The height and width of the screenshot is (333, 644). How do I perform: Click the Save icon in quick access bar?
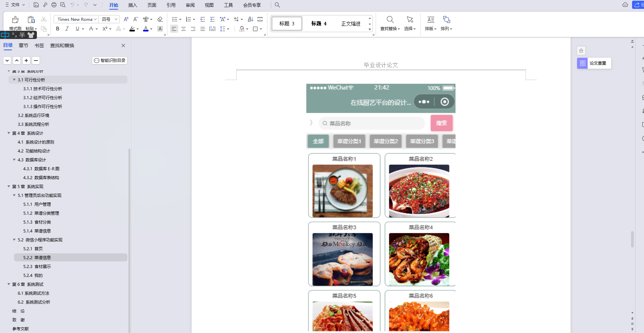tap(36, 5)
